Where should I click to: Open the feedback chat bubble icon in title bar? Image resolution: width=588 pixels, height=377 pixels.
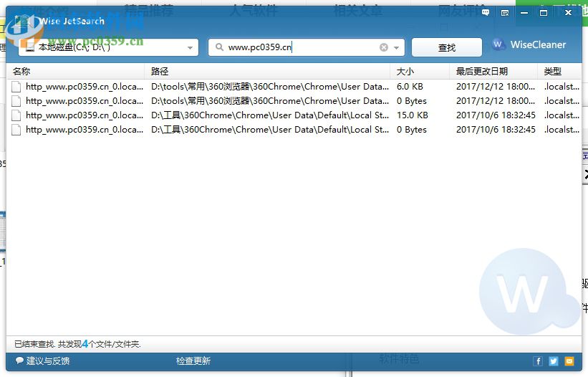(x=486, y=13)
